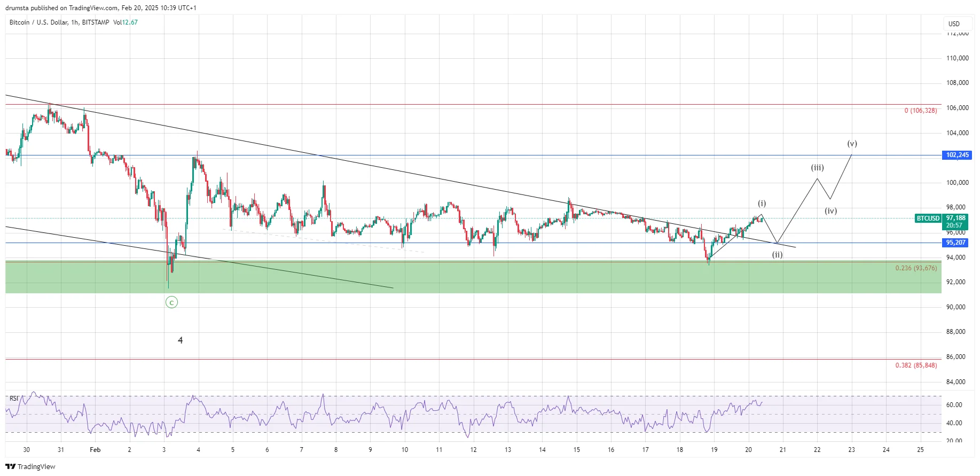The height and width of the screenshot is (476, 980).
Task: Click the 40.00 RSI axis value
Action: click(954, 423)
